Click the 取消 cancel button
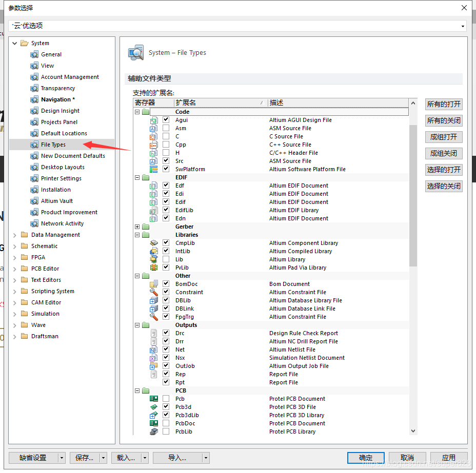 click(407, 458)
